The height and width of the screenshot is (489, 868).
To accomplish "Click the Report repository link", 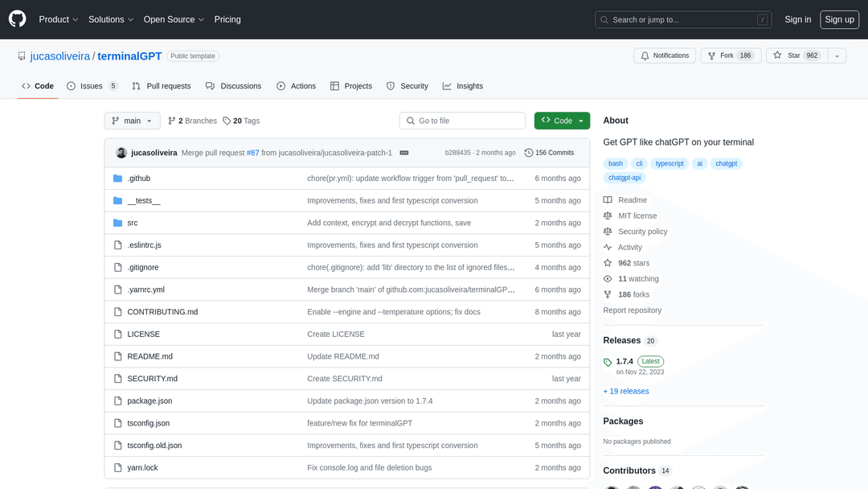I will coord(633,310).
